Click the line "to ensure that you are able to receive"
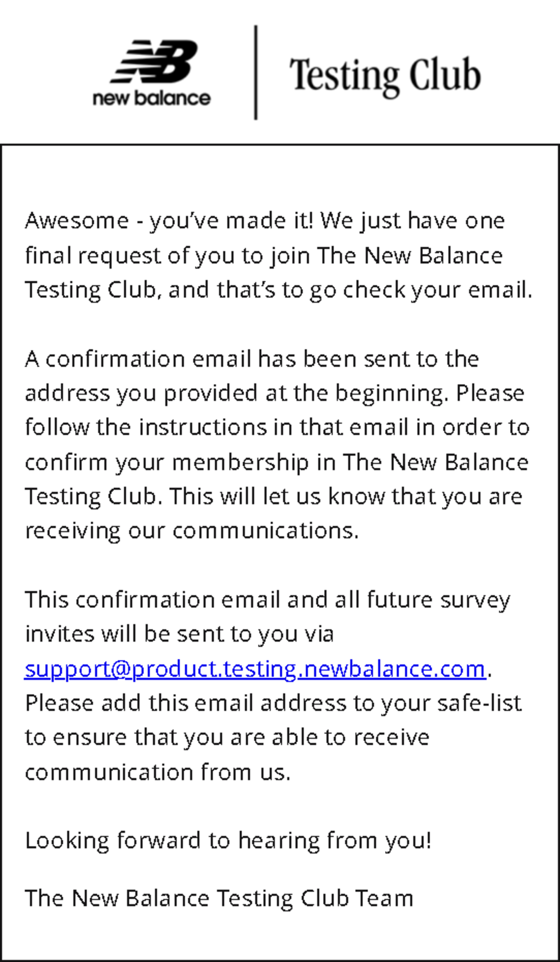 pyautogui.click(x=227, y=737)
